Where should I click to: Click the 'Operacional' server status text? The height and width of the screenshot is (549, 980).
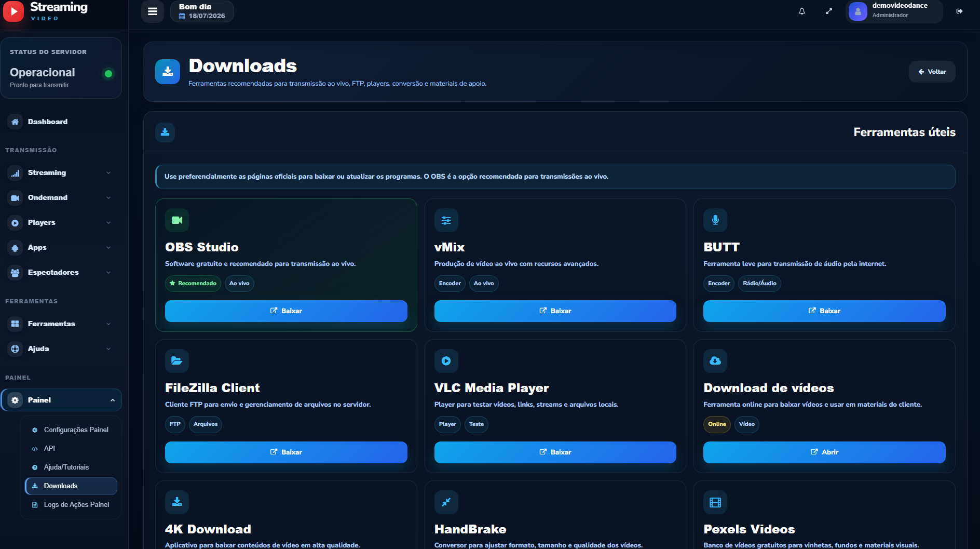(43, 72)
